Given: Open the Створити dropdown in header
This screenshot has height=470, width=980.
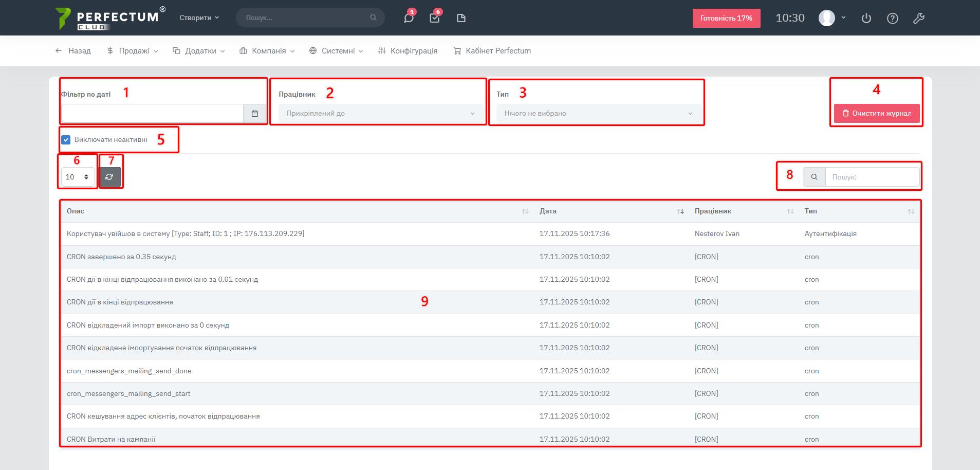Looking at the screenshot, I should click(x=199, y=17).
